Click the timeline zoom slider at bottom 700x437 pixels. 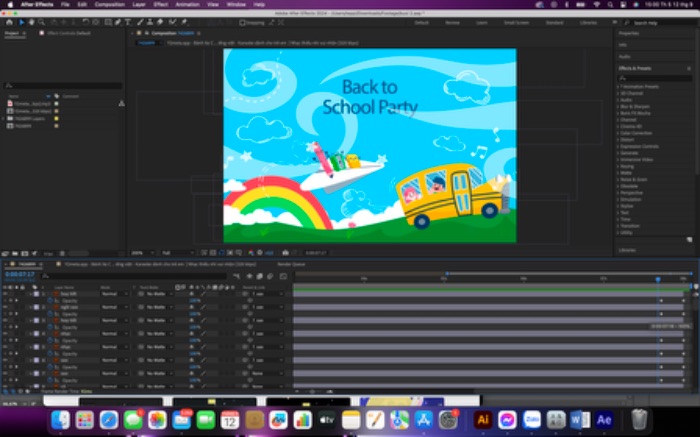[312, 391]
